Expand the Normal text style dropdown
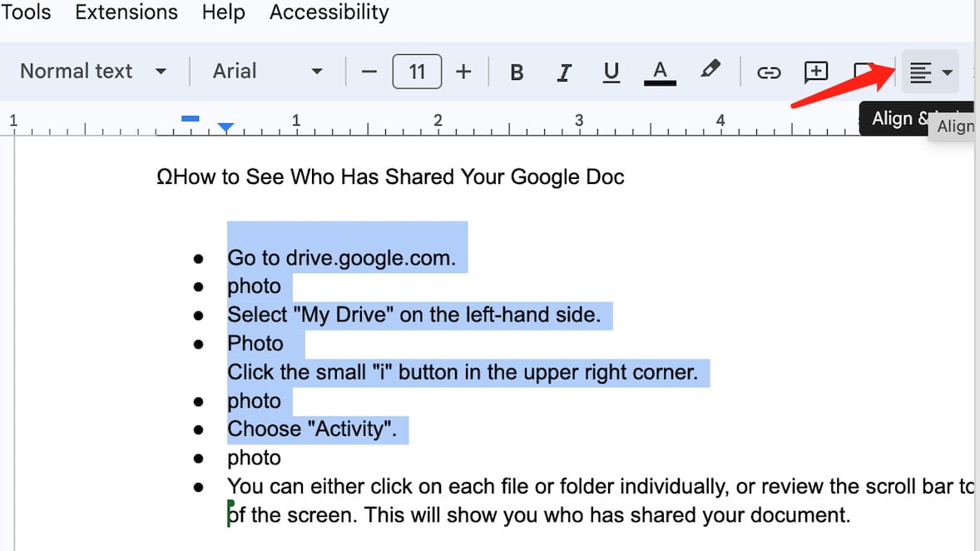 [x=93, y=72]
